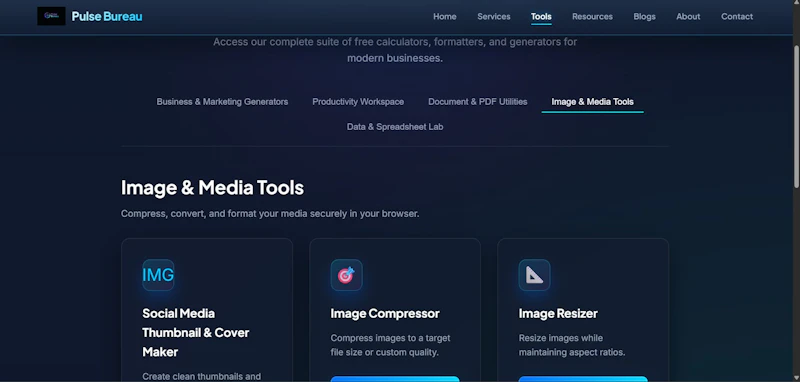Open the Data & Spreadsheet Lab tab
Image resolution: width=800 pixels, height=382 pixels.
pyautogui.click(x=395, y=126)
